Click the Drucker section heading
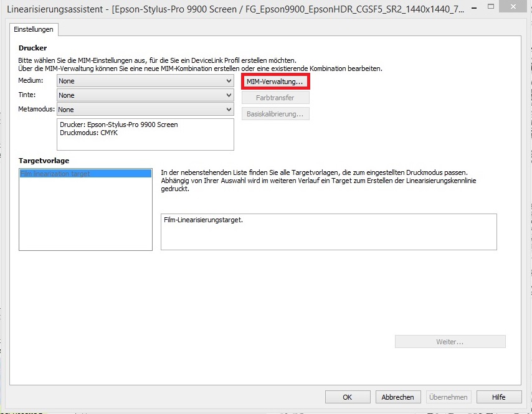Image resolution: width=532 pixels, height=414 pixels. click(x=32, y=48)
